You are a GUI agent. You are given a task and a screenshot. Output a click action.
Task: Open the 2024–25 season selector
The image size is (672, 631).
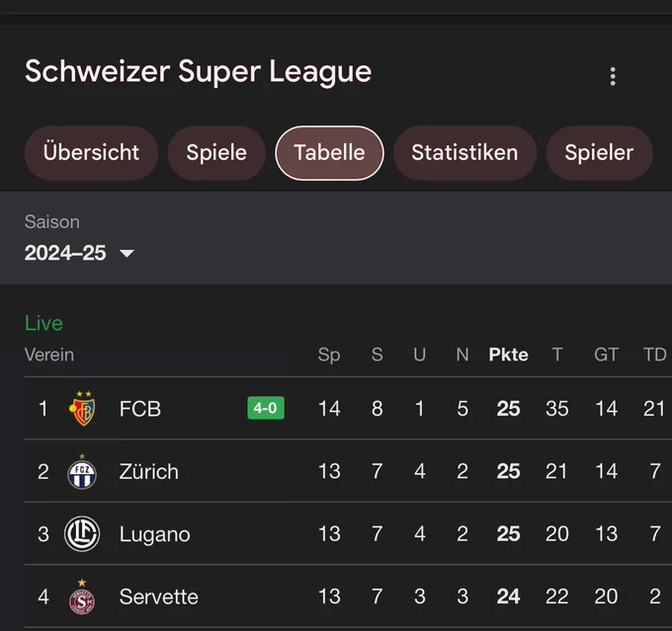click(x=79, y=253)
